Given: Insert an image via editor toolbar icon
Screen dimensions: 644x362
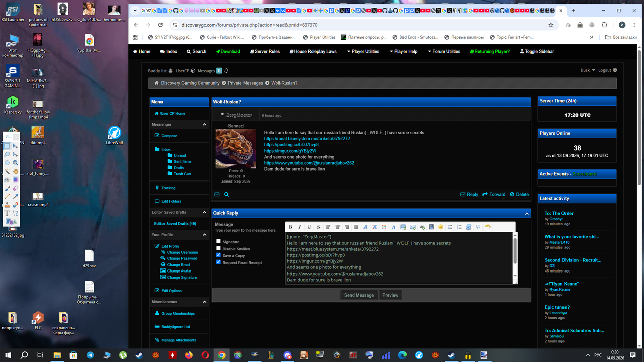Looking at the screenshot, I should 403,227.
